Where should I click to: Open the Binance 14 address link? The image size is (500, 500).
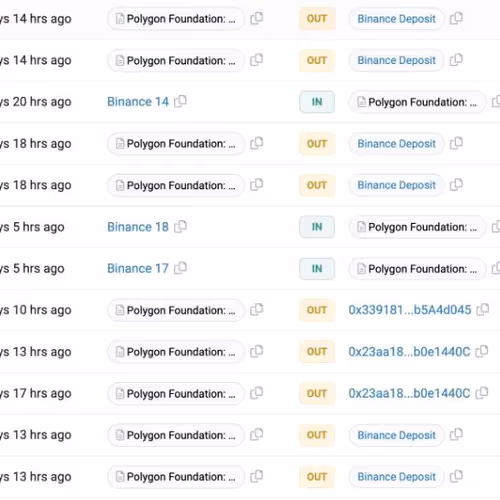click(138, 102)
